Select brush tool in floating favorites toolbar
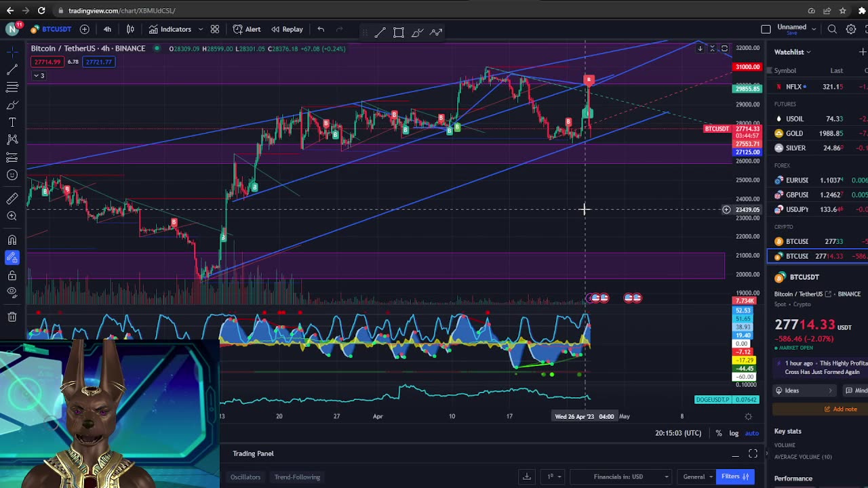 pos(417,32)
